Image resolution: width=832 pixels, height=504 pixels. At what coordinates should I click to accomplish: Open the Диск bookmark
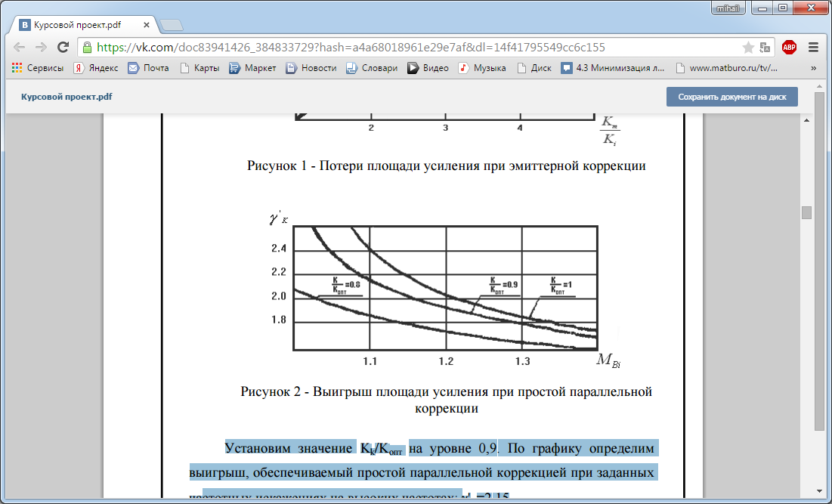coord(534,68)
